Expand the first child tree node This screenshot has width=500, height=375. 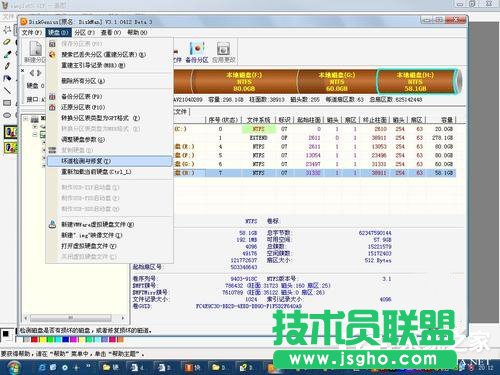click(35, 127)
